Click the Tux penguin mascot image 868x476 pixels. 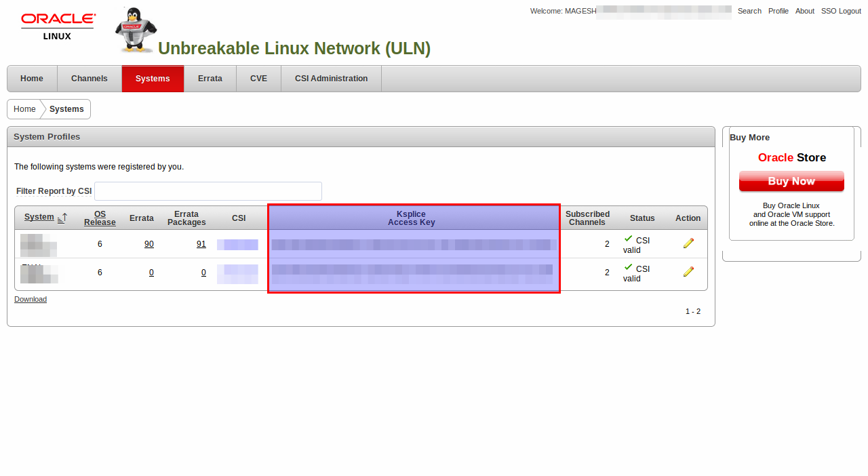136,30
